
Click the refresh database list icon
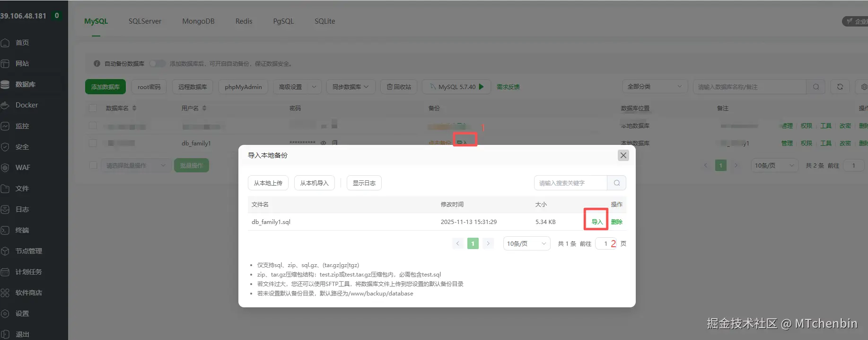click(x=840, y=87)
